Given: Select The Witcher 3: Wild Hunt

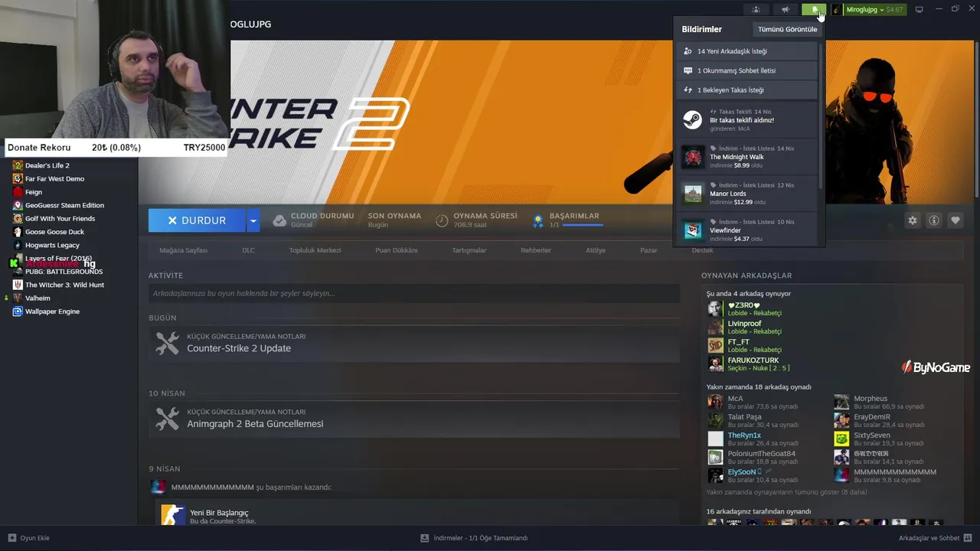Looking at the screenshot, I should [x=64, y=285].
